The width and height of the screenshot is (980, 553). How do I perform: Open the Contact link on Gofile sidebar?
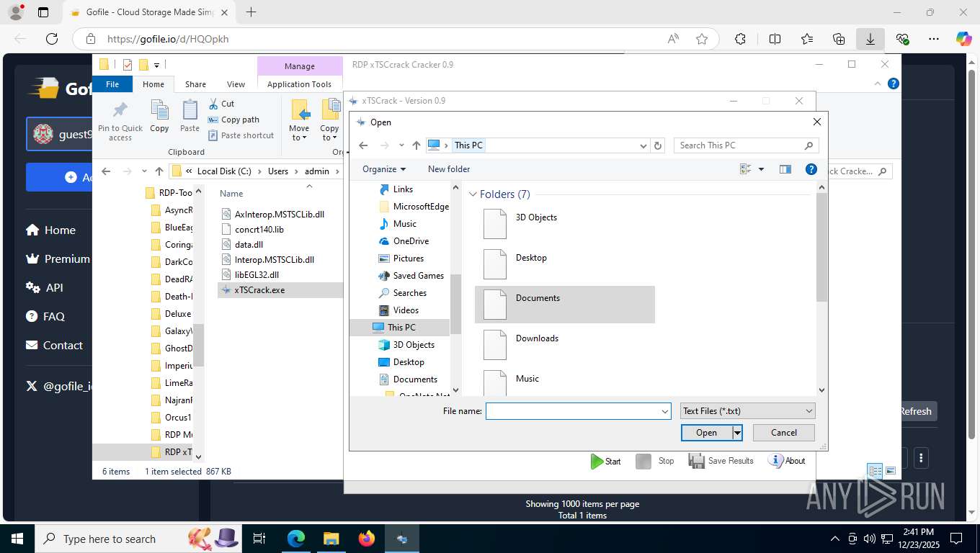[54, 346]
